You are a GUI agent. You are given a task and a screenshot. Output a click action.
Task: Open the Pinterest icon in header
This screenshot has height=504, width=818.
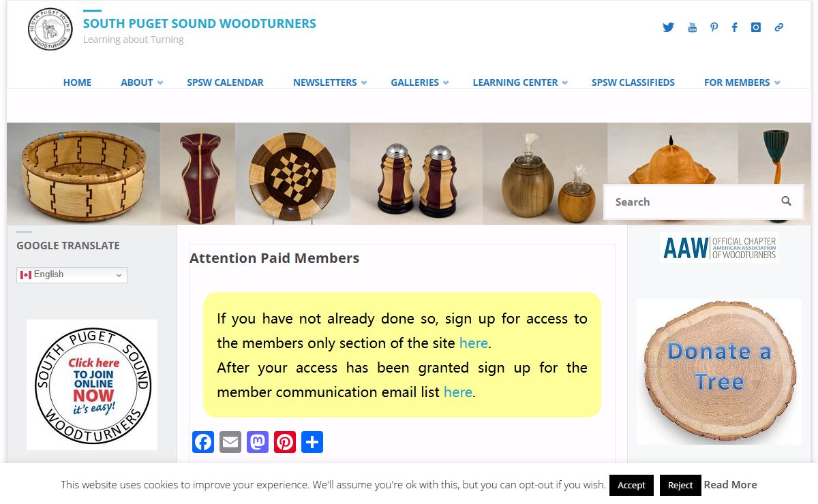[714, 27]
